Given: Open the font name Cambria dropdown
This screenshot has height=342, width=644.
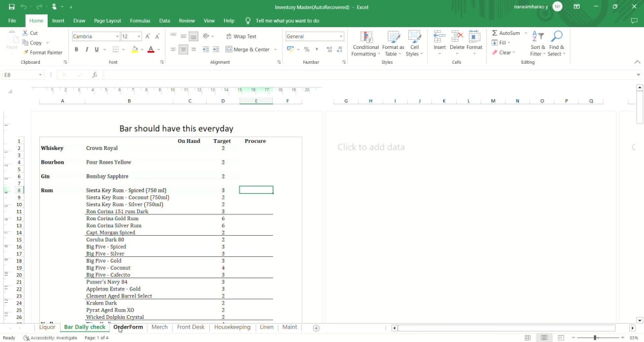Looking at the screenshot, I should (x=117, y=37).
